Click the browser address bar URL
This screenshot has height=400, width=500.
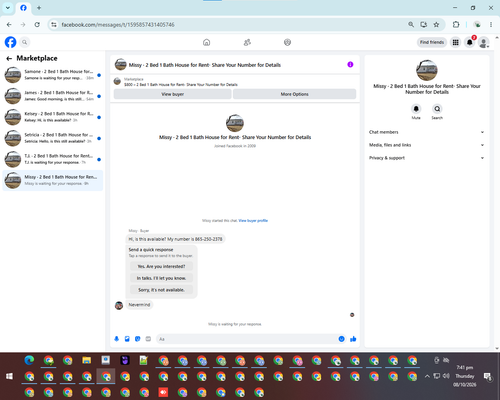[x=118, y=25]
